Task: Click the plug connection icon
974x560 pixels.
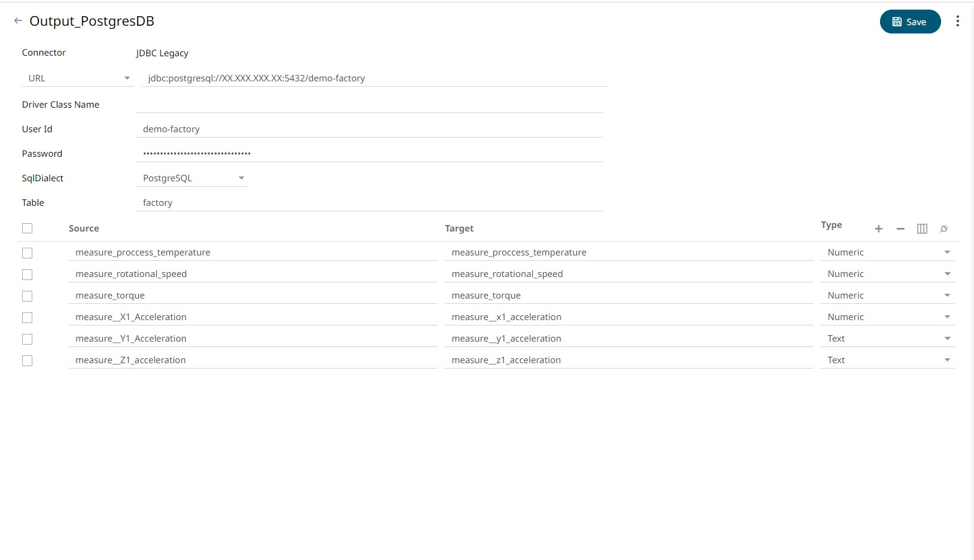Action: tap(944, 229)
